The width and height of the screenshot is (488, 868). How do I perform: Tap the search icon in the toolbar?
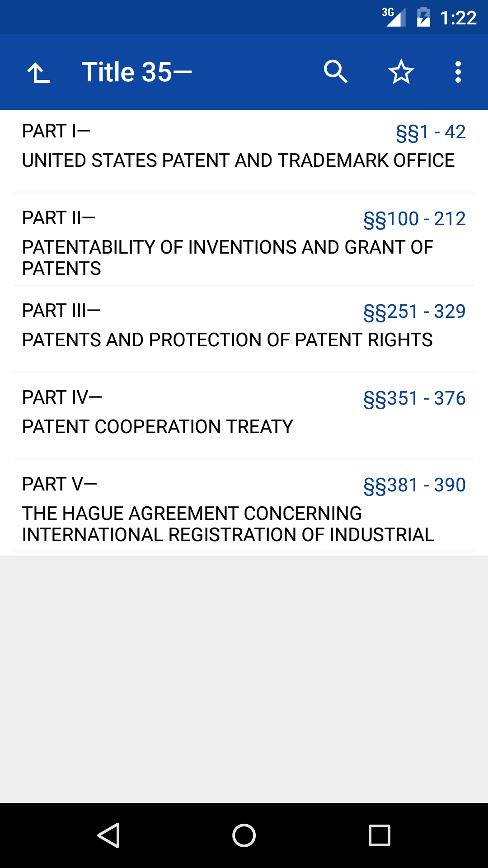pyautogui.click(x=336, y=71)
